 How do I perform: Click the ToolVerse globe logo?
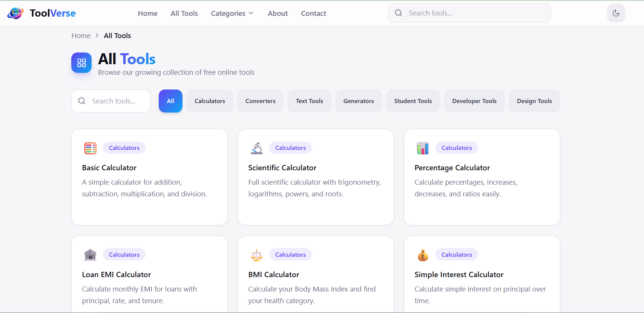[x=15, y=12]
